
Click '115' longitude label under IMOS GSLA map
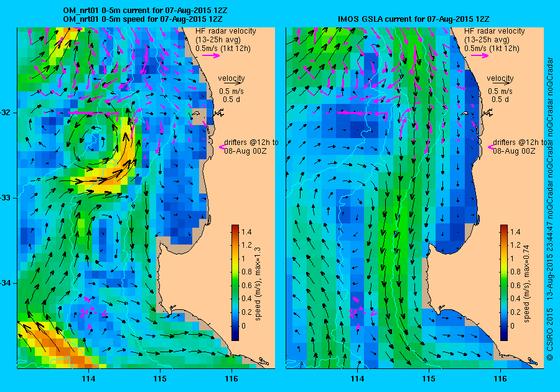[x=429, y=379]
